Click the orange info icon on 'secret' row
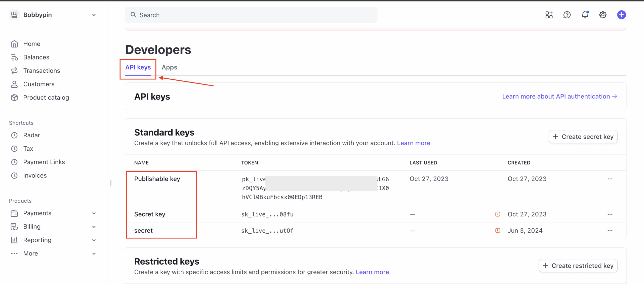 (498, 231)
